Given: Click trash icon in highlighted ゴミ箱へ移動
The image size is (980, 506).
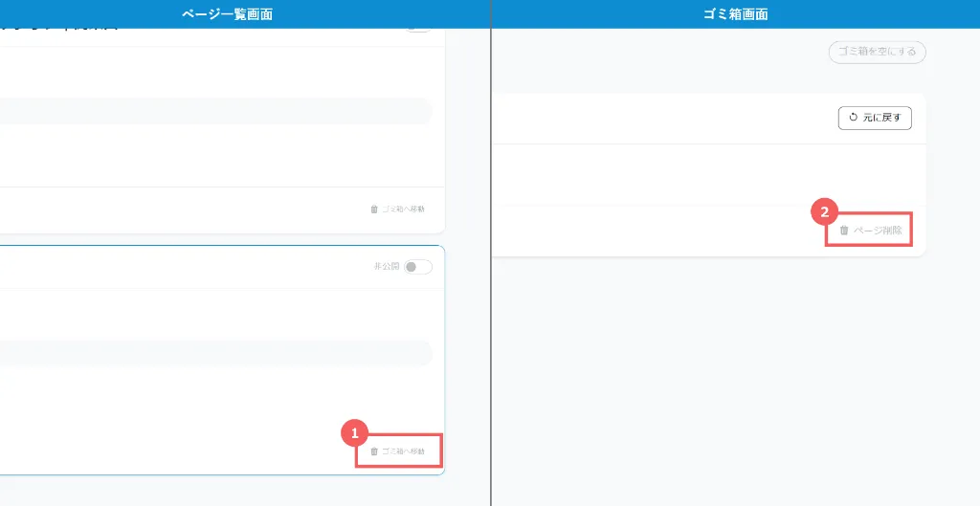Looking at the screenshot, I should (374, 451).
